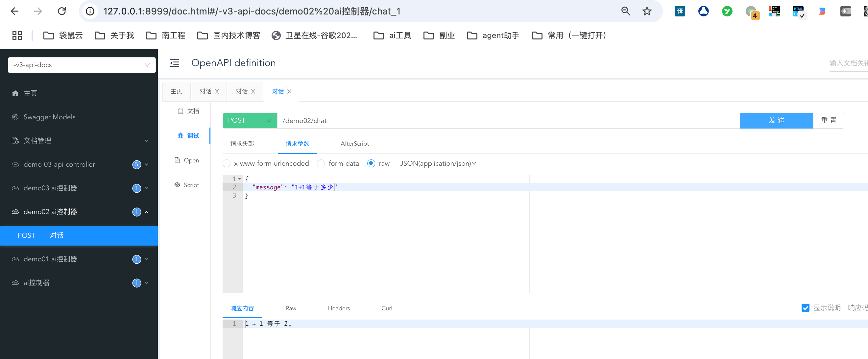
Task: Click the Script cube icon
Action: [x=177, y=185]
